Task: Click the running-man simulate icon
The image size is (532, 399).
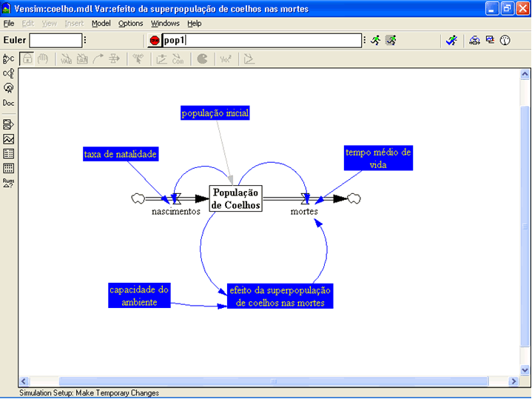Action: (376, 40)
